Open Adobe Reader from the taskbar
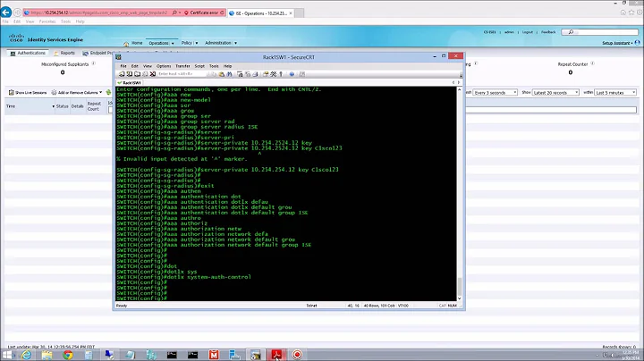The height and width of the screenshot is (361, 644). tap(276, 355)
